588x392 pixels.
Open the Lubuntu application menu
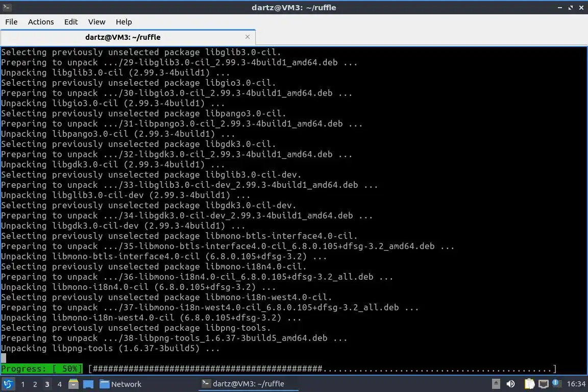click(8, 384)
